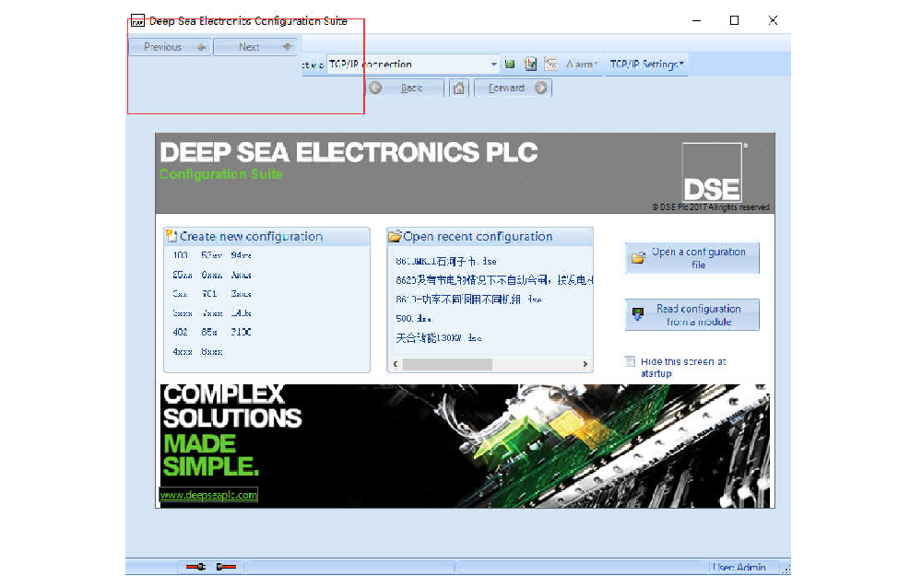Go Back in the navigation bar
The height and width of the screenshot is (588, 922).
(405, 88)
